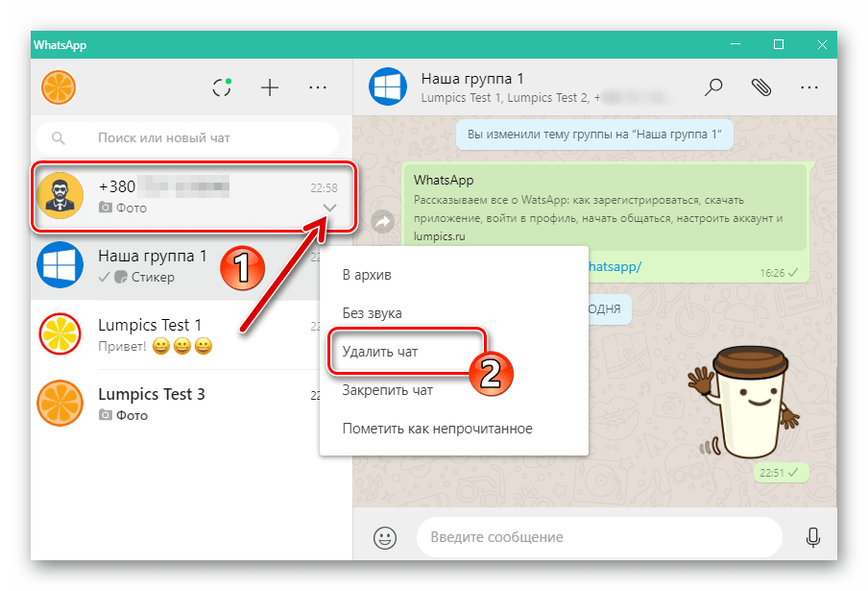Click the Lumpics Test 3 orange avatar
This screenshot has width=868, height=591.
pos(60,404)
